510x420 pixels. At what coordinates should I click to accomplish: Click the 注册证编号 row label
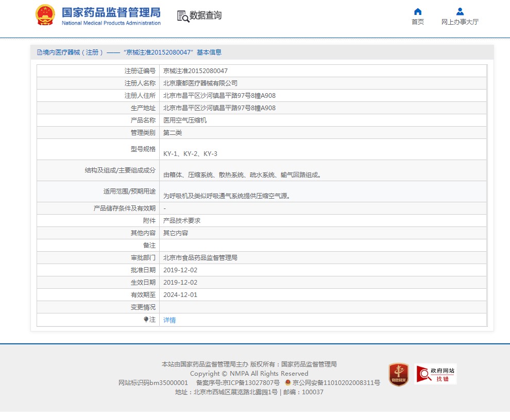pos(140,71)
